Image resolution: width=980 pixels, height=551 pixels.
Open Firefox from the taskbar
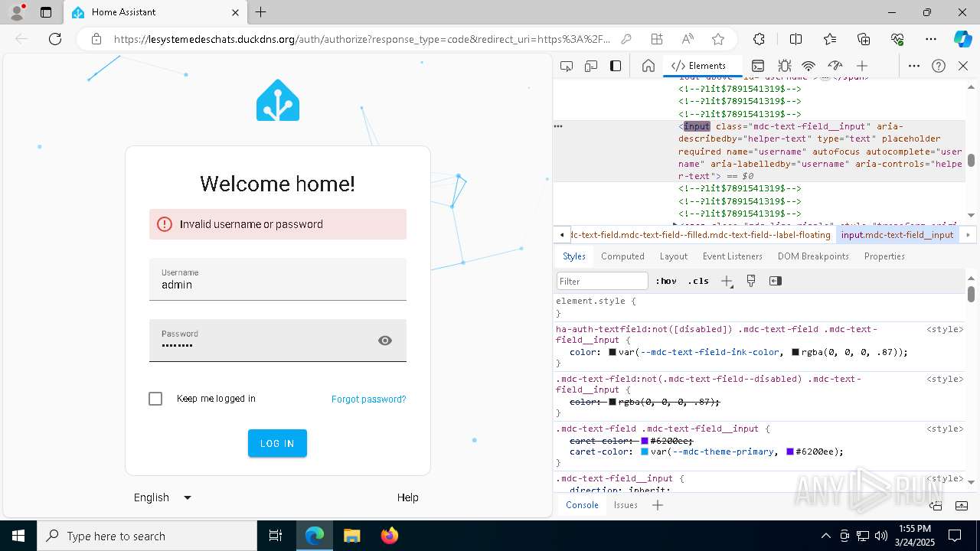tap(390, 536)
